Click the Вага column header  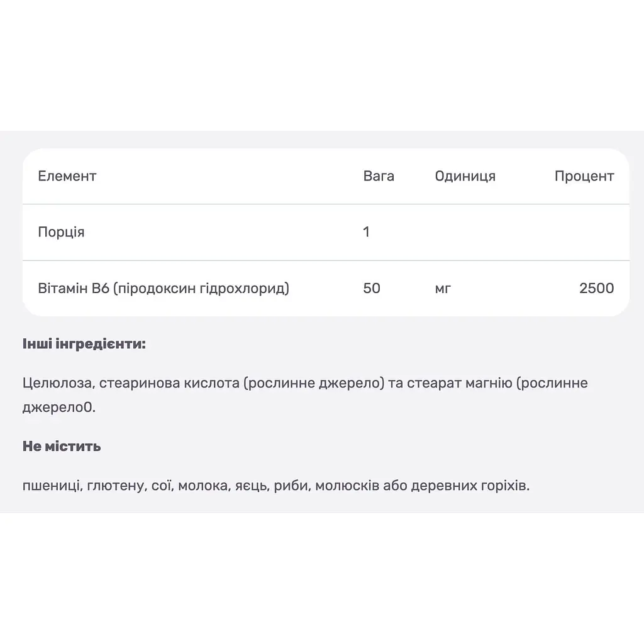click(x=379, y=176)
